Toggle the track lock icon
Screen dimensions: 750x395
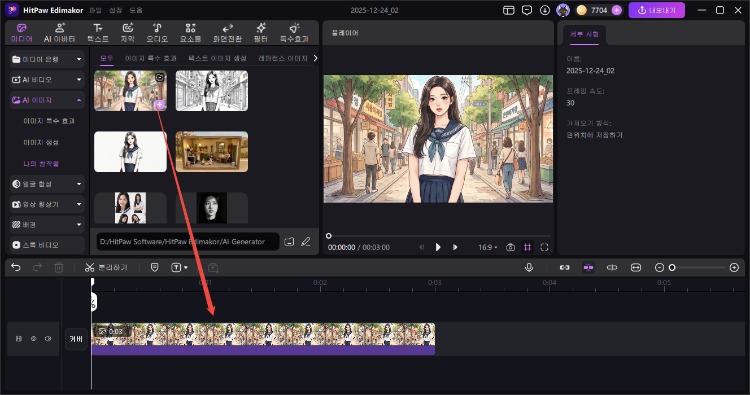coord(19,339)
